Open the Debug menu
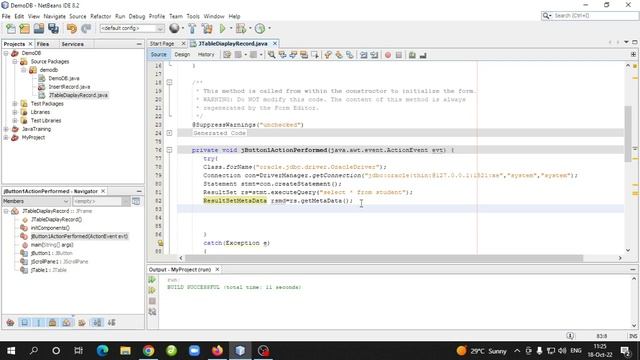 137,16
